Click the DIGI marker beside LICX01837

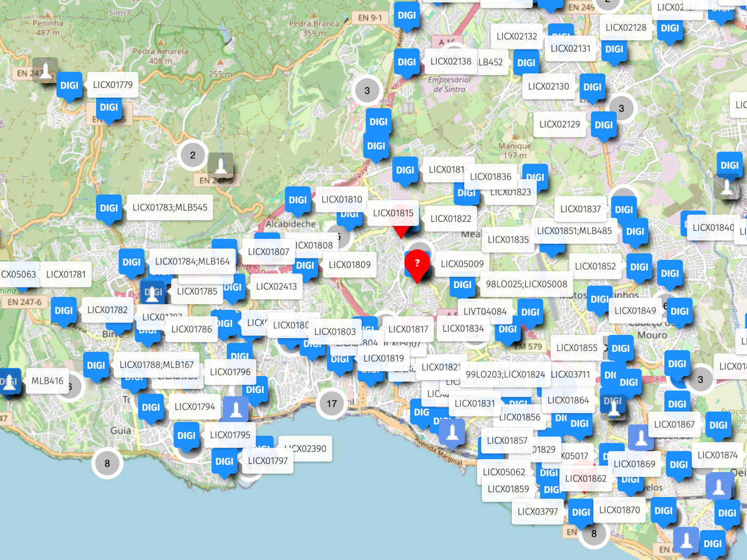pos(623,210)
